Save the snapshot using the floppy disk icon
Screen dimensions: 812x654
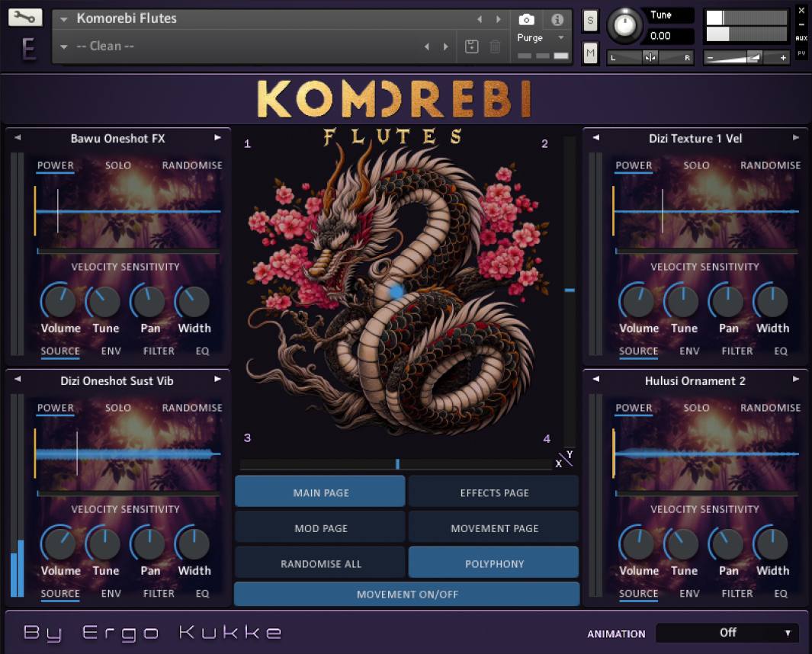[471, 46]
